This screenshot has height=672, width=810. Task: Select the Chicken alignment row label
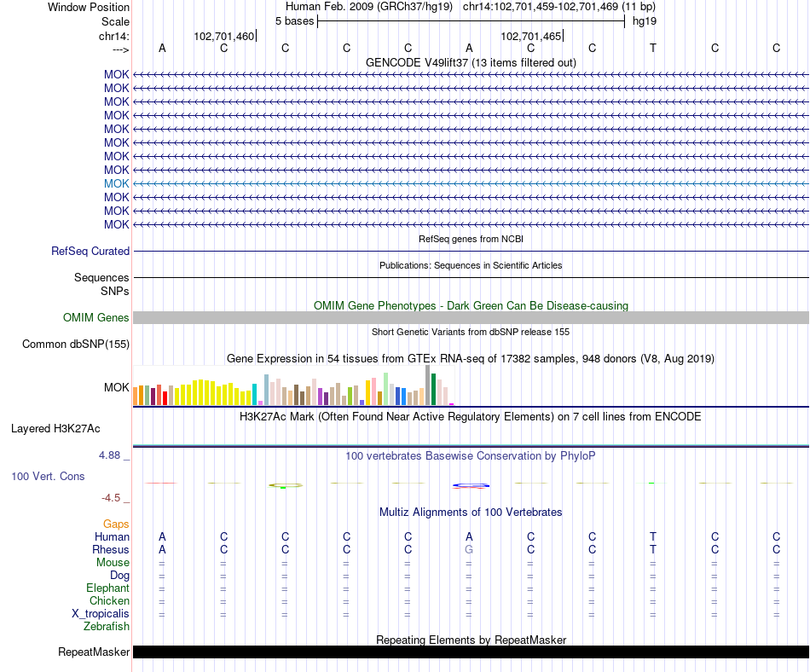[x=109, y=600]
